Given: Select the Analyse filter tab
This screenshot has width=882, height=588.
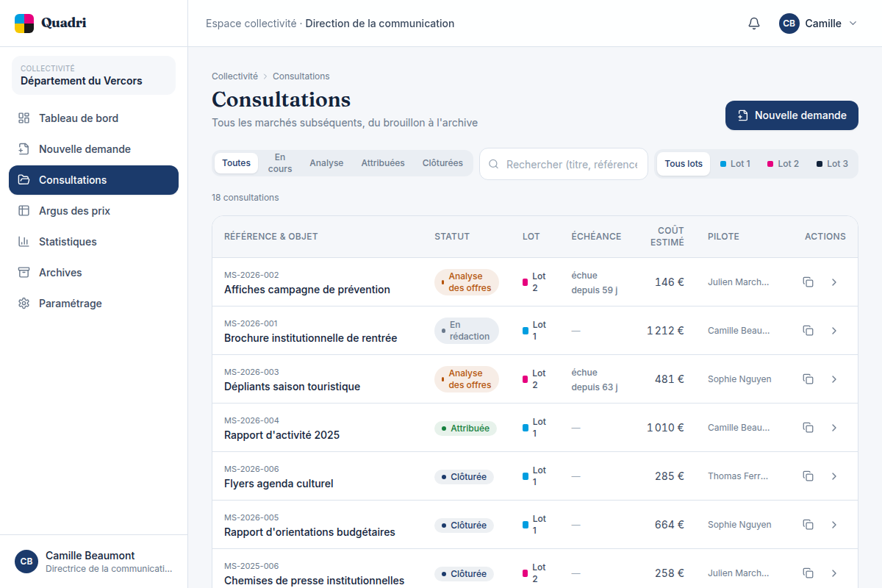Looking at the screenshot, I should [326, 163].
